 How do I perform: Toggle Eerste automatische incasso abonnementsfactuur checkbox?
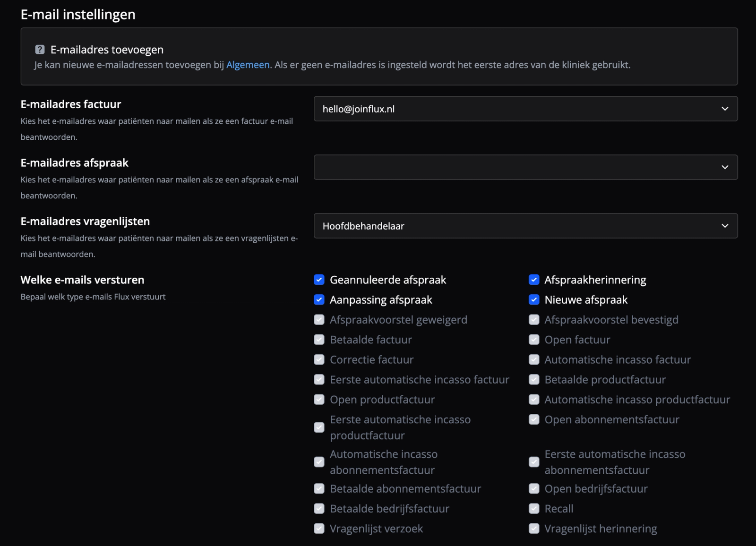[x=534, y=462]
